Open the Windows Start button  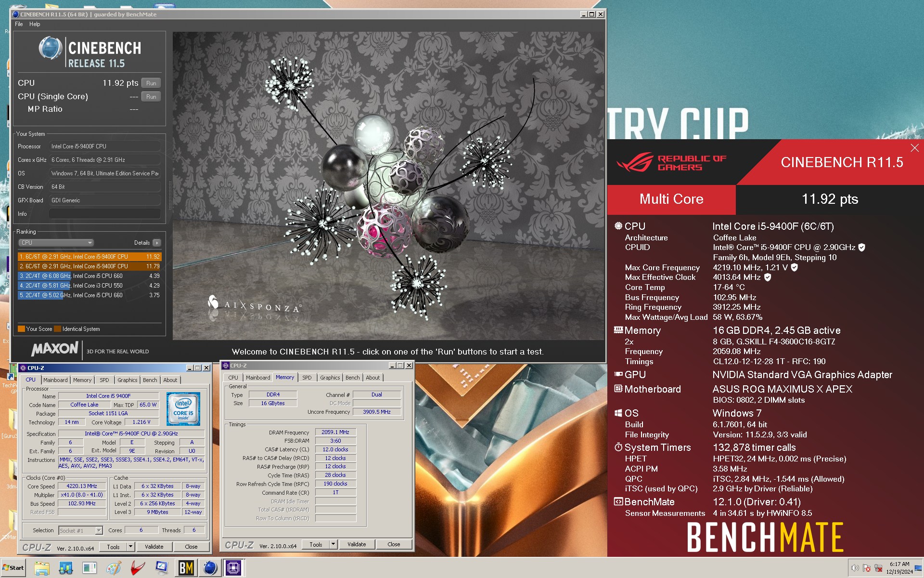click(13, 568)
